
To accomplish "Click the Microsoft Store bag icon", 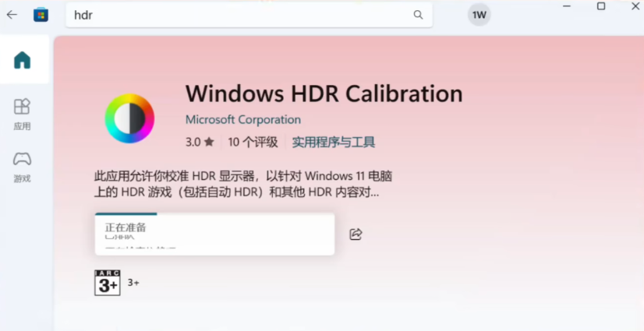I will (41, 15).
